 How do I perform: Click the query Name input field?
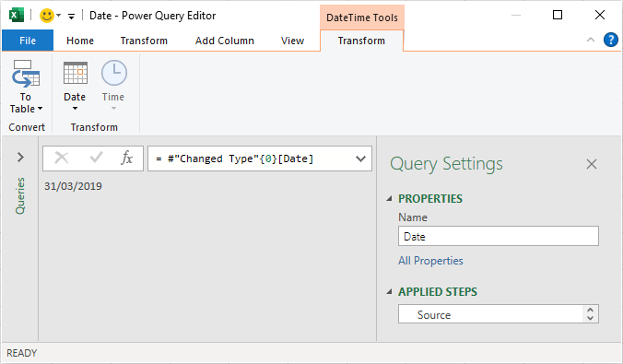[x=499, y=237]
